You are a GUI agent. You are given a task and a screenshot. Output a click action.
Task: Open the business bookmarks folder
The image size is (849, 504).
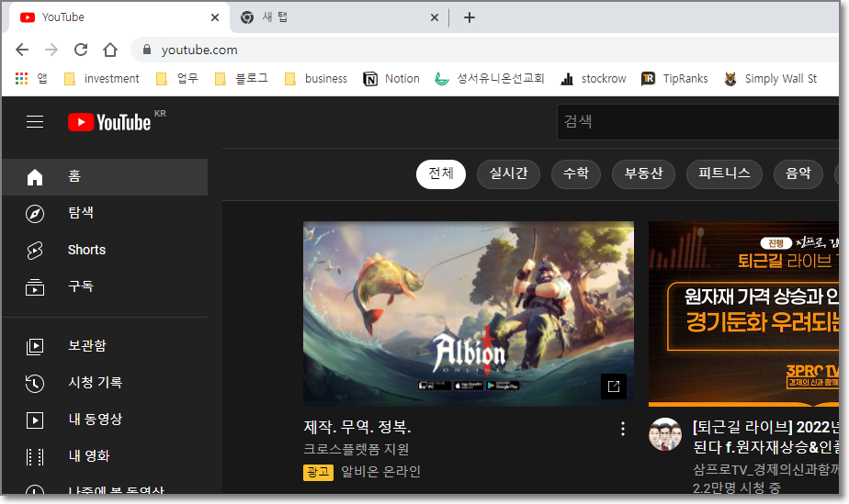[316, 79]
